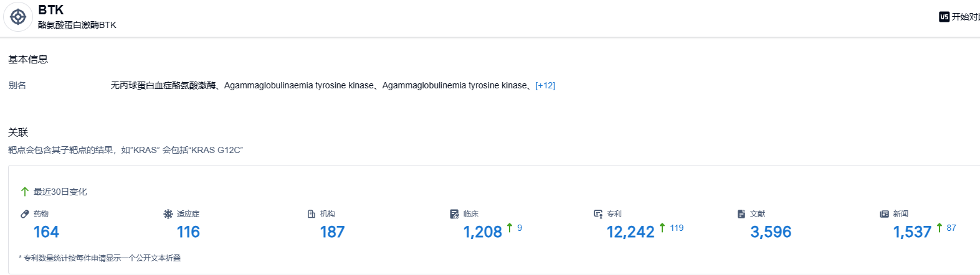
Task: Click the indication virus icon
Action: click(168, 214)
